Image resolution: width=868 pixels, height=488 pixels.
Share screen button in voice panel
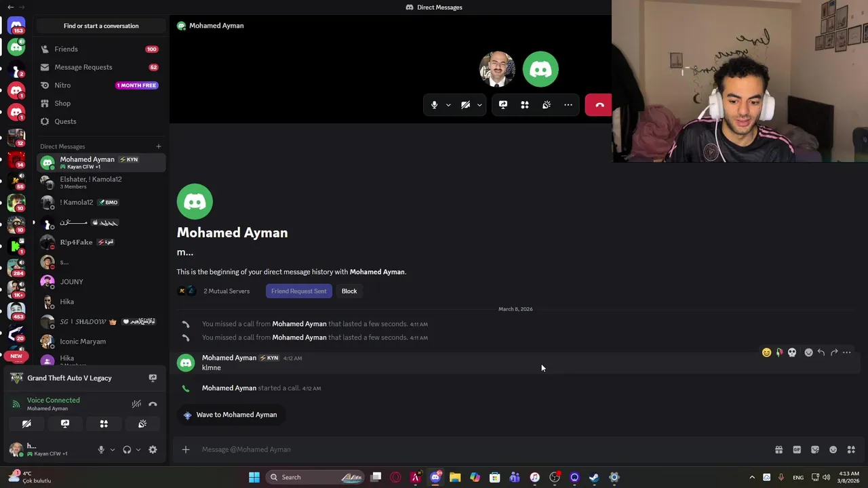click(65, 424)
